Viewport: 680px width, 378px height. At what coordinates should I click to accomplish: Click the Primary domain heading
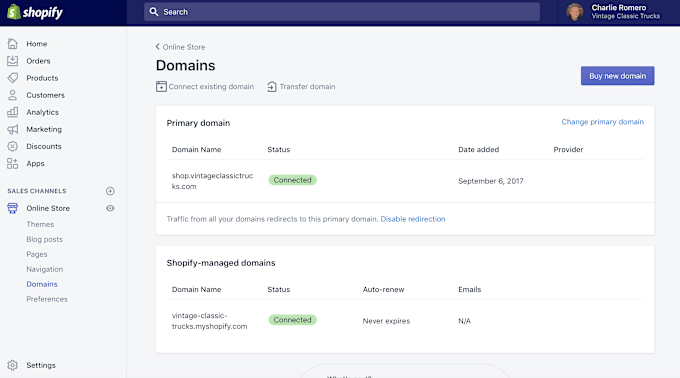coord(198,123)
